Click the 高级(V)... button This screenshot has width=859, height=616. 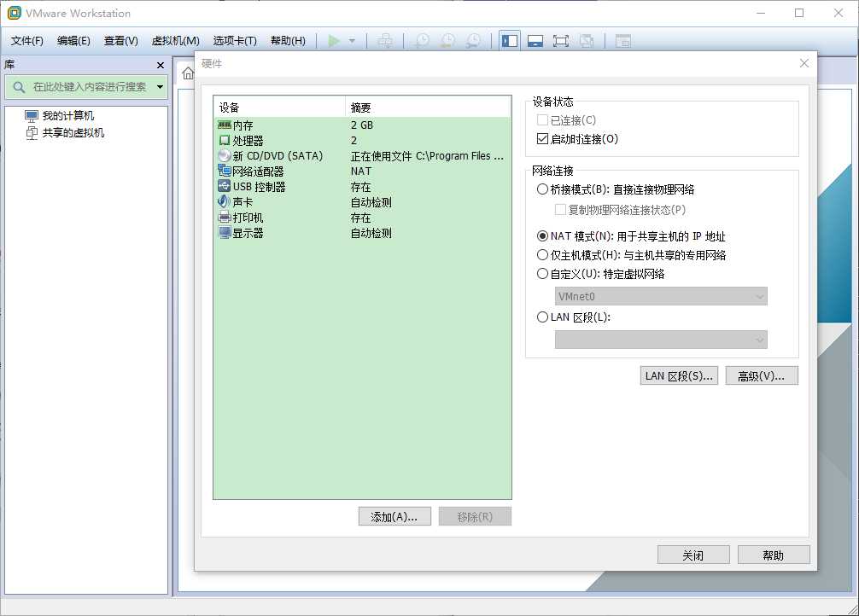point(762,375)
